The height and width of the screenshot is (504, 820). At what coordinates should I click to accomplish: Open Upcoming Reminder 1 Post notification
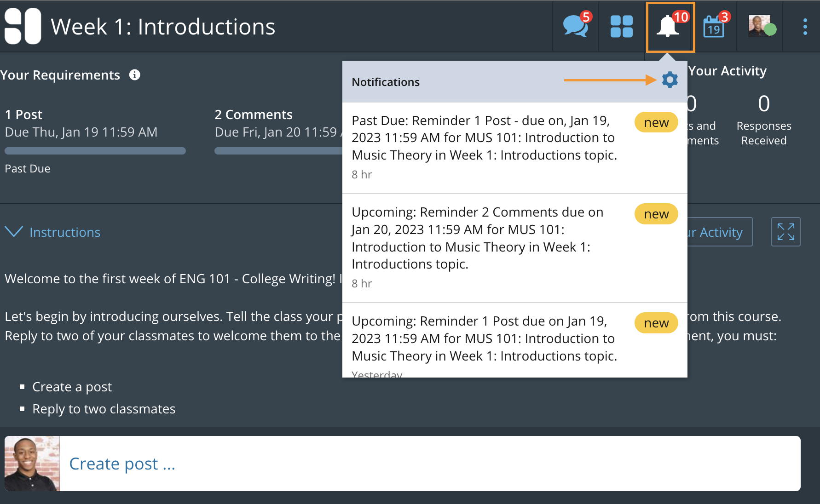click(484, 339)
